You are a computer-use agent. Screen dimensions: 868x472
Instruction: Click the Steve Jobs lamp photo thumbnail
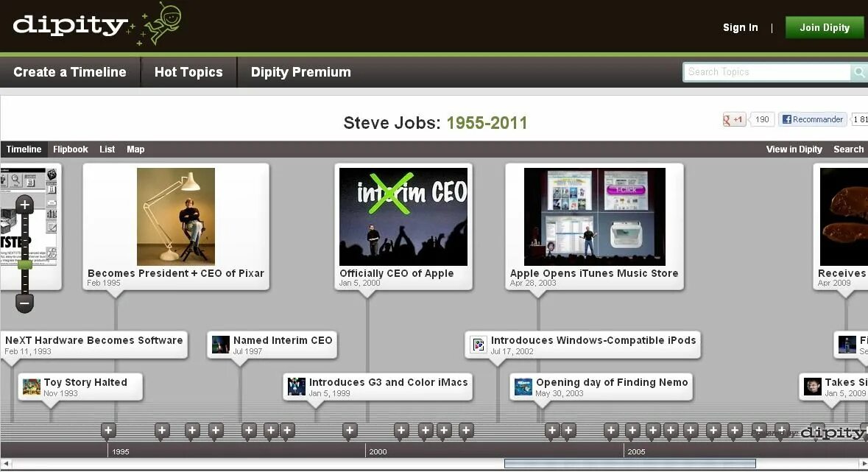[176, 216]
